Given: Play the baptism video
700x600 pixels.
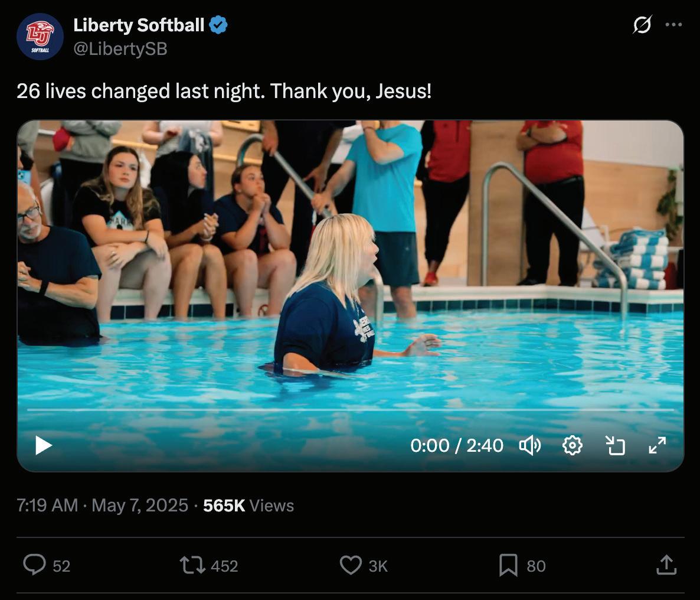Looking at the screenshot, I should 44,445.
